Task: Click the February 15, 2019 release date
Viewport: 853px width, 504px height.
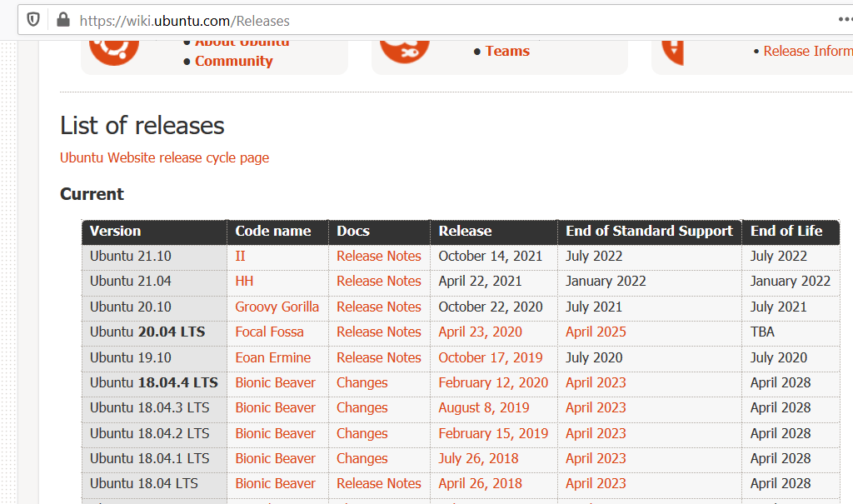Action: coord(493,433)
